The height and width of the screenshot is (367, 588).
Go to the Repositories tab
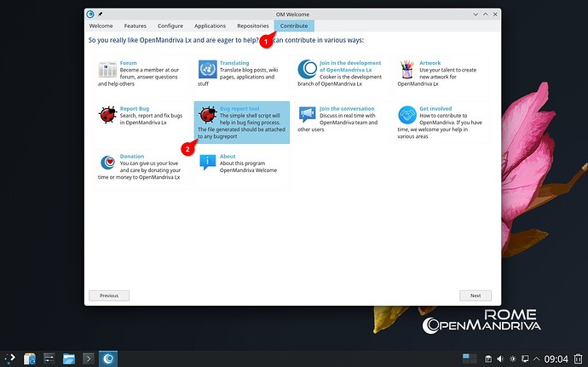pos(253,26)
